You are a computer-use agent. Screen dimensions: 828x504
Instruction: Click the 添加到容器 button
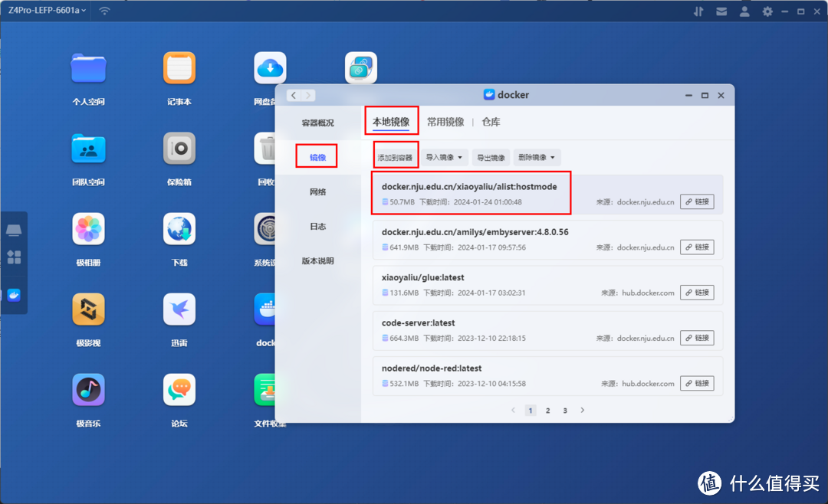click(x=395, y=157)
